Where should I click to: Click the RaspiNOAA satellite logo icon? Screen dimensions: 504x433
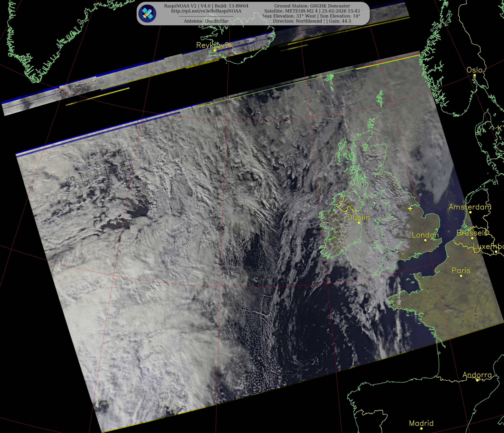point(147,14)
